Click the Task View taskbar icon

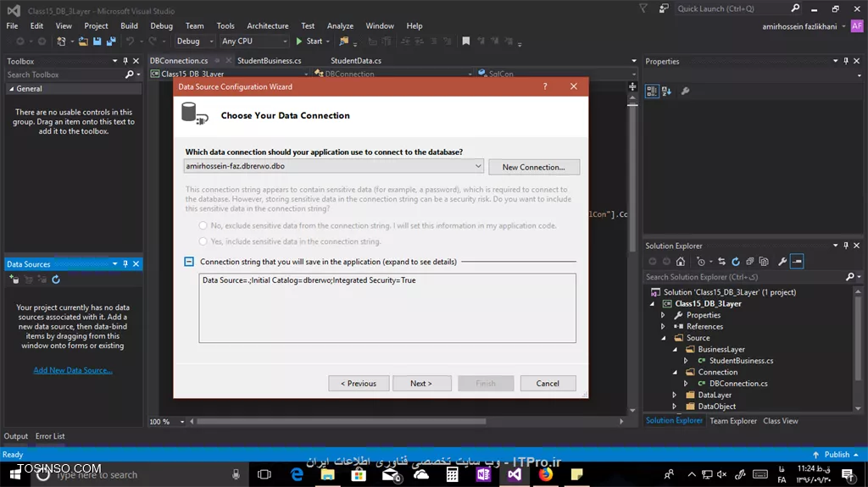pyautogui.click(x=264, y=474)
